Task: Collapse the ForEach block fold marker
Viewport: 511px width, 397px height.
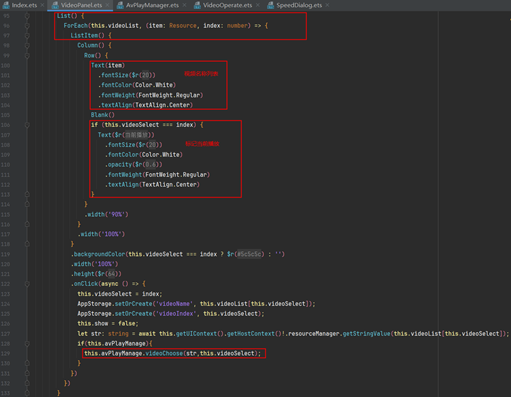Action: click(x=27, y=26)
